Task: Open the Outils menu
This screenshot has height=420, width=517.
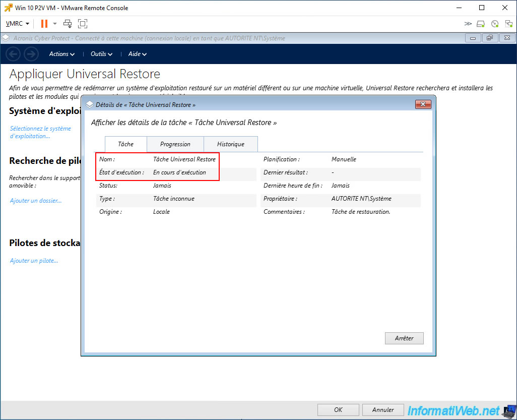Action: click(x=101, y=54)
